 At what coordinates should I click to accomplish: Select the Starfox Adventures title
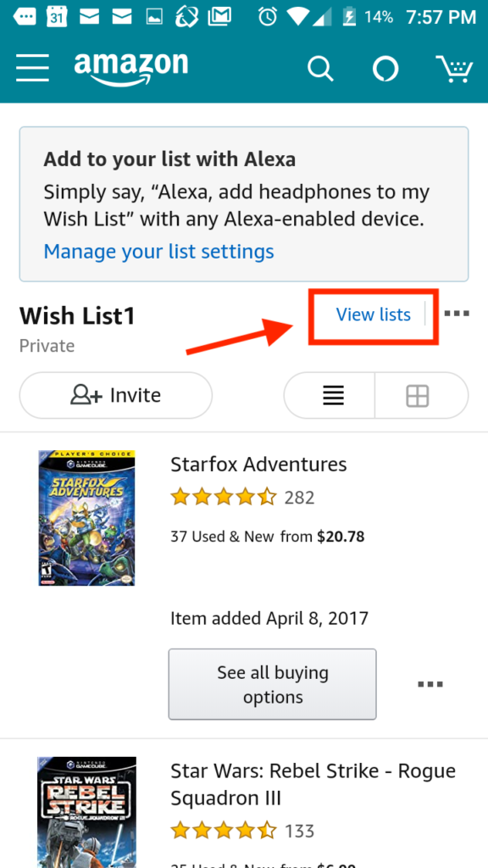coord(258,464)
